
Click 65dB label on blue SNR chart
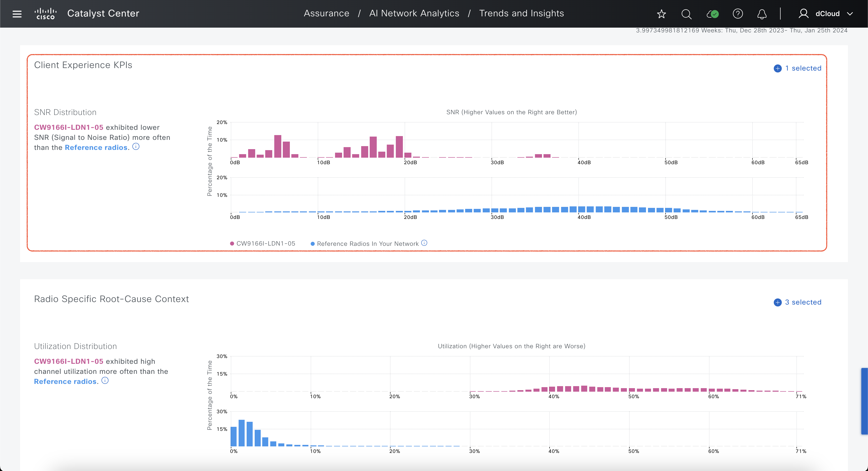point(802,217)
